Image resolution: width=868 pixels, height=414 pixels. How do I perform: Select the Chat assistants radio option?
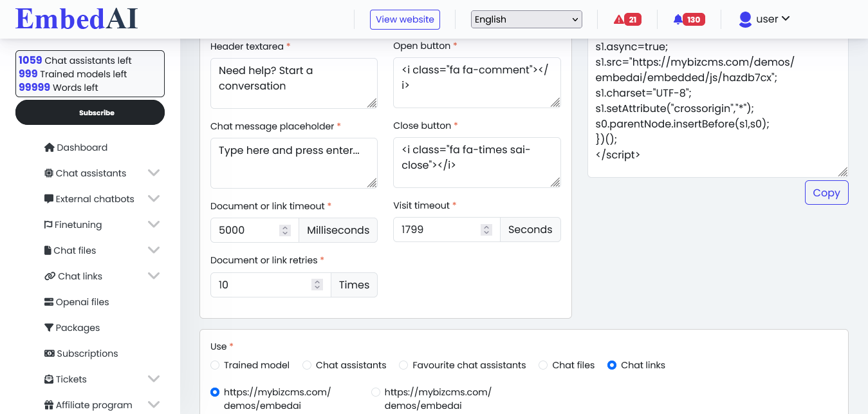point(307,365)
